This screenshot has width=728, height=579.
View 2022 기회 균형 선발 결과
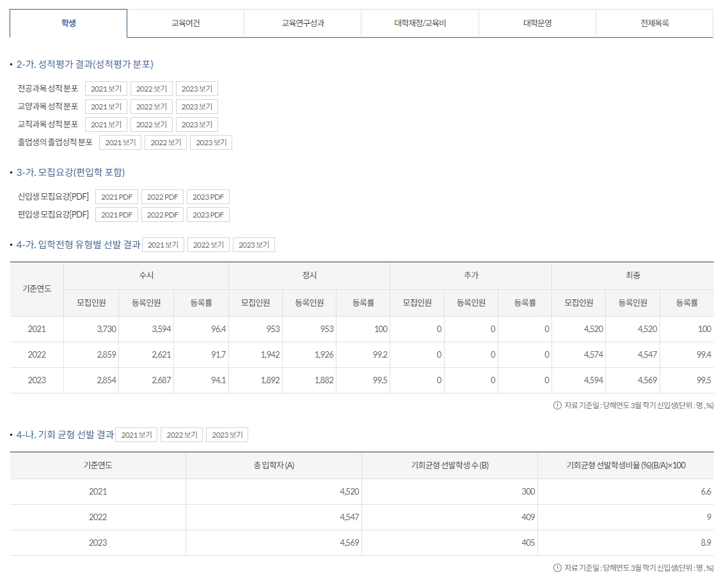point(182,434)
